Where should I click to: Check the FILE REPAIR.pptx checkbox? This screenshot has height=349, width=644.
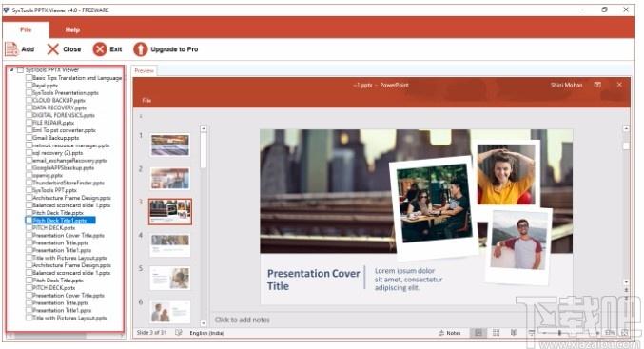pos(29,123)
